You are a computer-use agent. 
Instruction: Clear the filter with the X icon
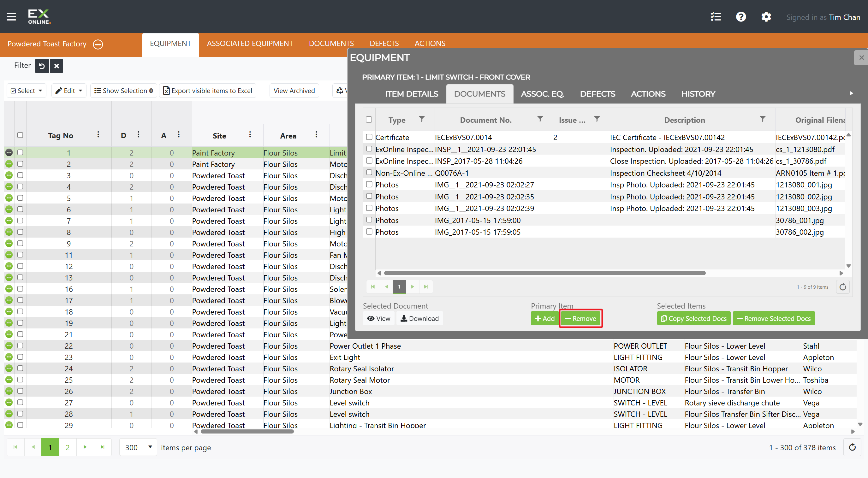pos(56,66)
